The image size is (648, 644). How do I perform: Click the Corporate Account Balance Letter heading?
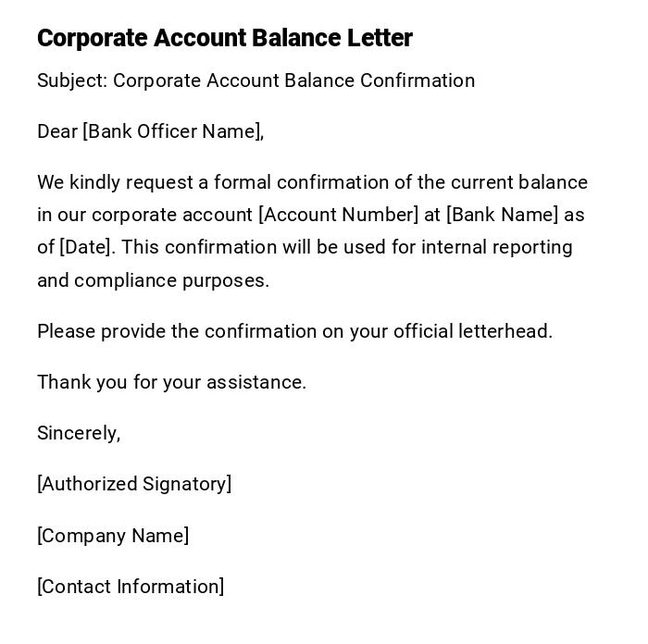pyautogui.click(x=225, y=38)
